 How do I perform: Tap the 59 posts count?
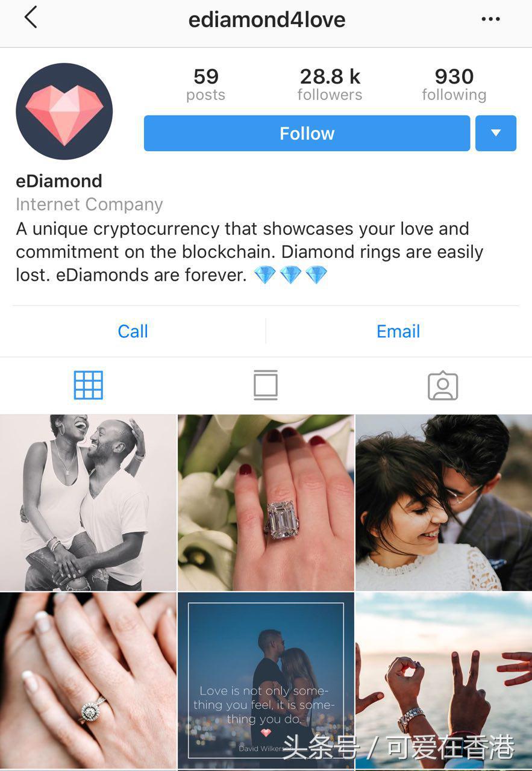coord(206,85)
